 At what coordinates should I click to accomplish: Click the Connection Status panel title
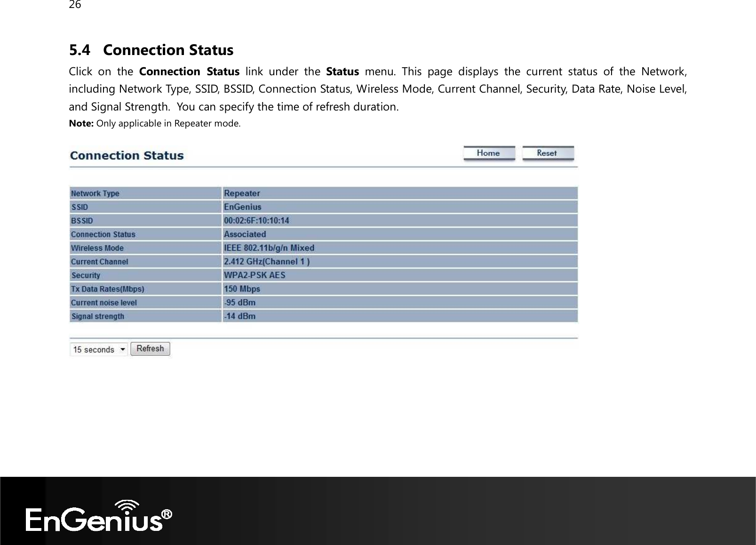click(x=127, y=156)
